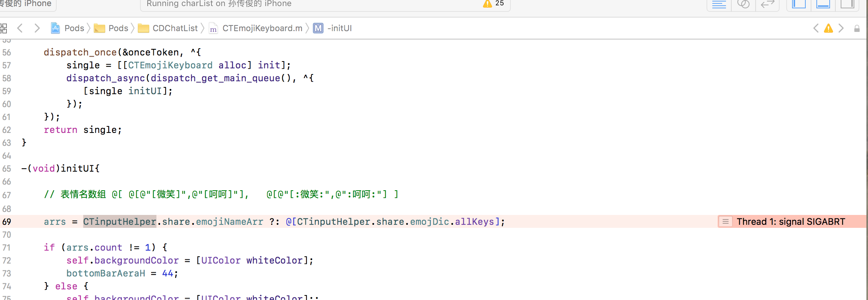Toggle the utilities inspector panel
The width and height of the screenshot is (868, 300).
click(847, 5)
